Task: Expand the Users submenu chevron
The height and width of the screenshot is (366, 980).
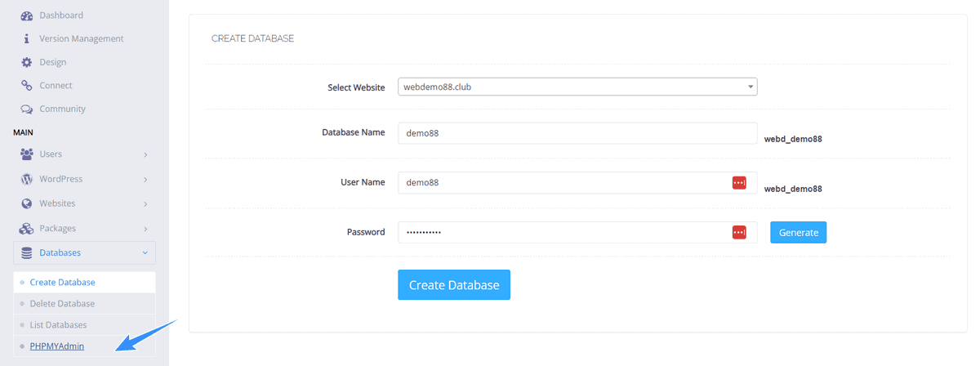Action: click(145, 154)
